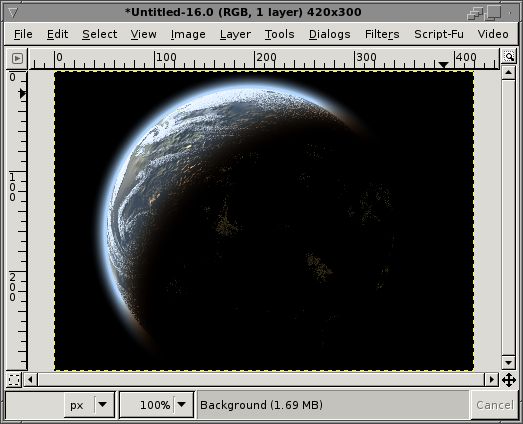Open the image menu arrow button at ruler corner
This screenshot has width=523, height=424.
(17, 59)
